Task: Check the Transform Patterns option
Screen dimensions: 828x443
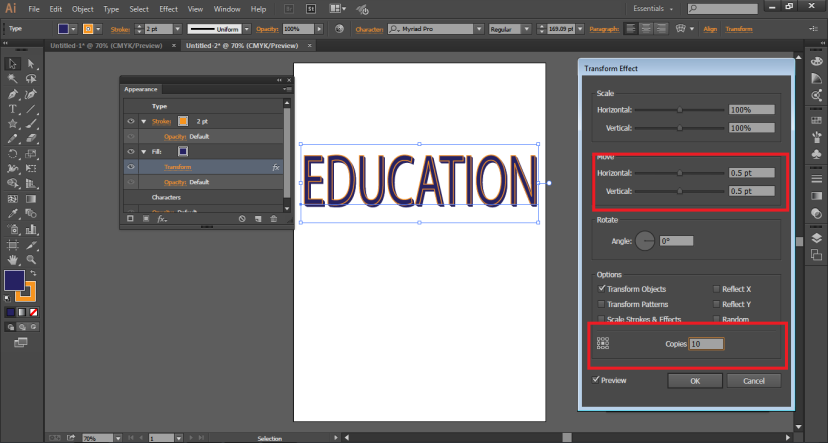Action: (x=601, y=304)
